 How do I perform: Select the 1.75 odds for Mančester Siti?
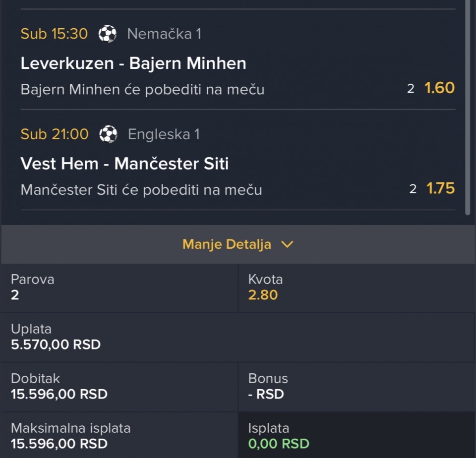tap(440, 188)
